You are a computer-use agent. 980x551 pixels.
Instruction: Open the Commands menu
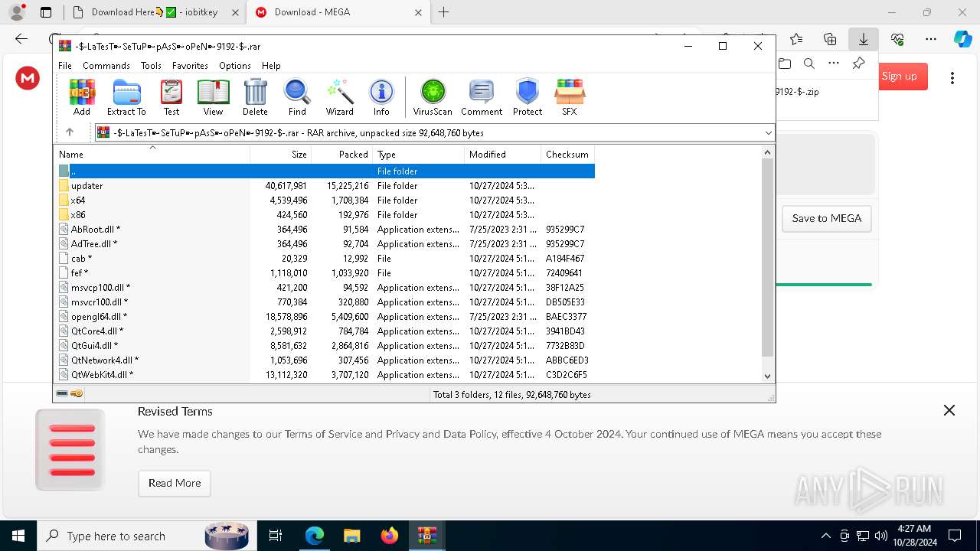pyautogui.click(x=106, y=66)
